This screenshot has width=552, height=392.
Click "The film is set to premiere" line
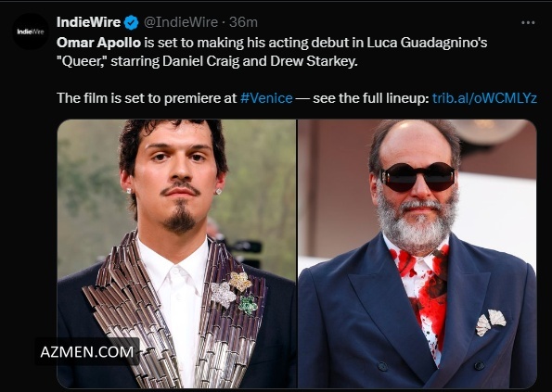pyautogui.click(x=147, y=98)
